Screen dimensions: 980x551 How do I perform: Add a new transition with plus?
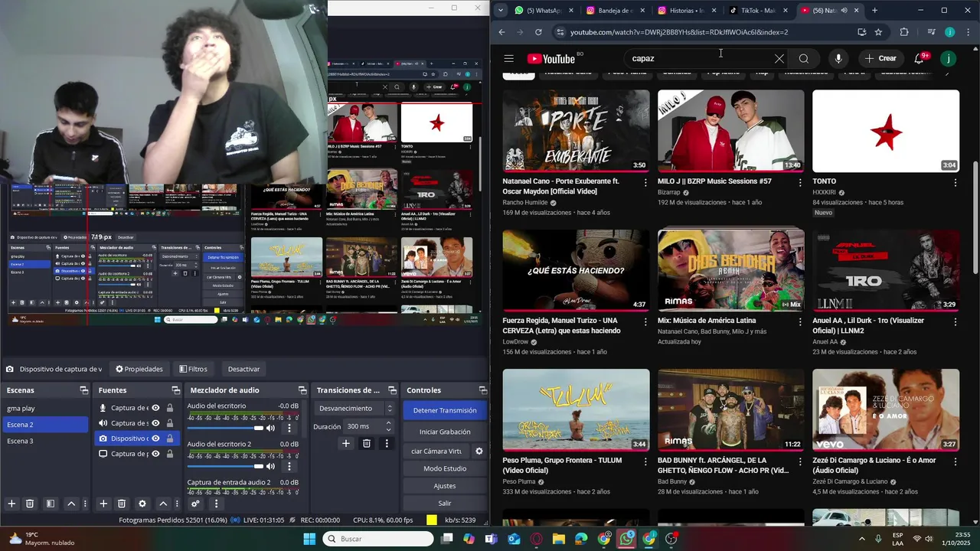coord(346,443)
